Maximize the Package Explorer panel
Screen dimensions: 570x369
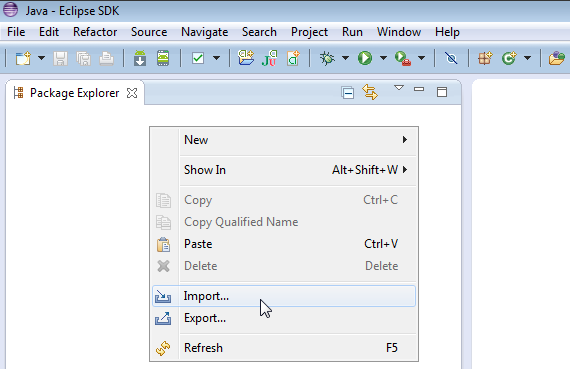pyautogui.click(x=442, y=92)
